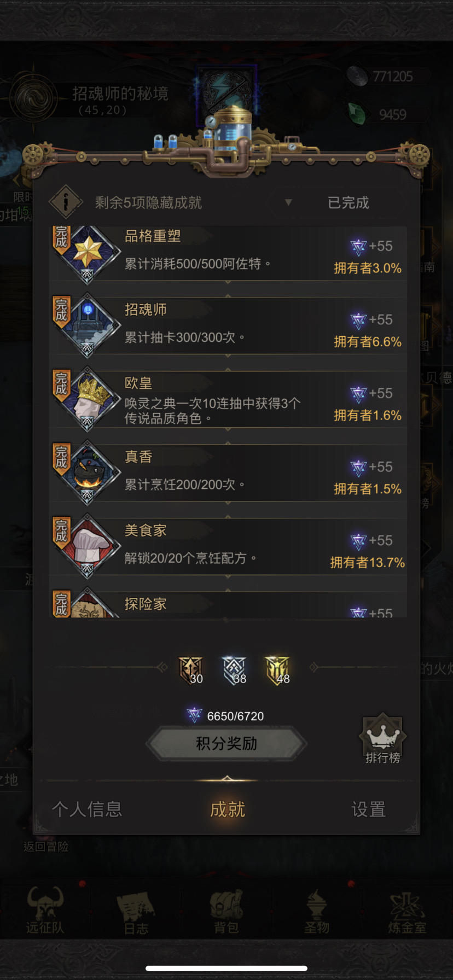This screenshot has height=980, width=453.
Task: Select the 真香 cooking pot icon
Action: [88, 472]
